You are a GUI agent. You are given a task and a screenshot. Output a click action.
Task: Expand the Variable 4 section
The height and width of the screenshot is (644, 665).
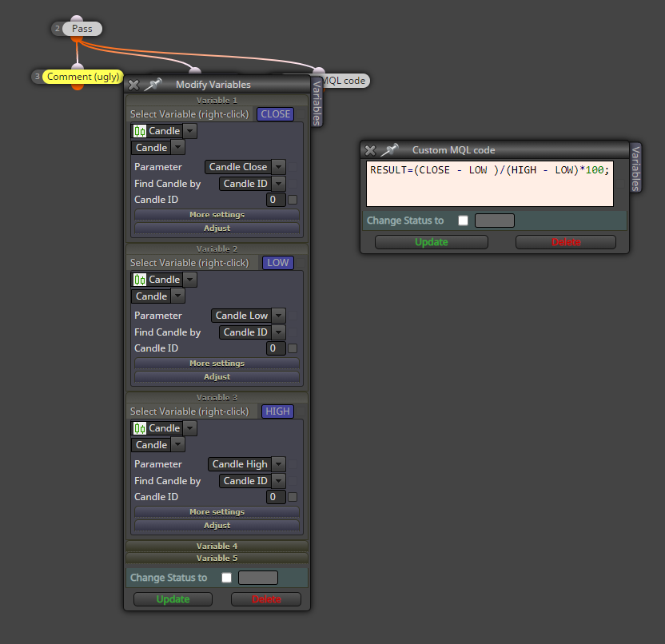217,546
